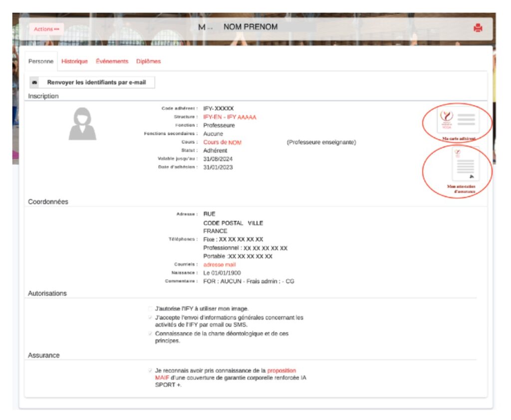
Task: Expand the Actions dropdown menu
Action: pyautogui.click(x=46, y=29)
